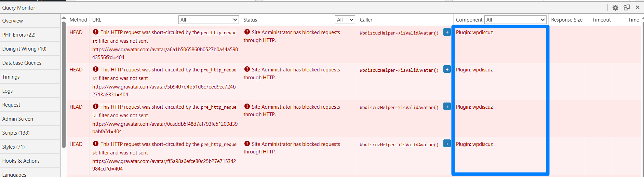The height and width of the screenshot is (177, 644).
Task: Click second row's WpdiscuzHelper->isValidAvatar() caller
Action: click(399, 70)
